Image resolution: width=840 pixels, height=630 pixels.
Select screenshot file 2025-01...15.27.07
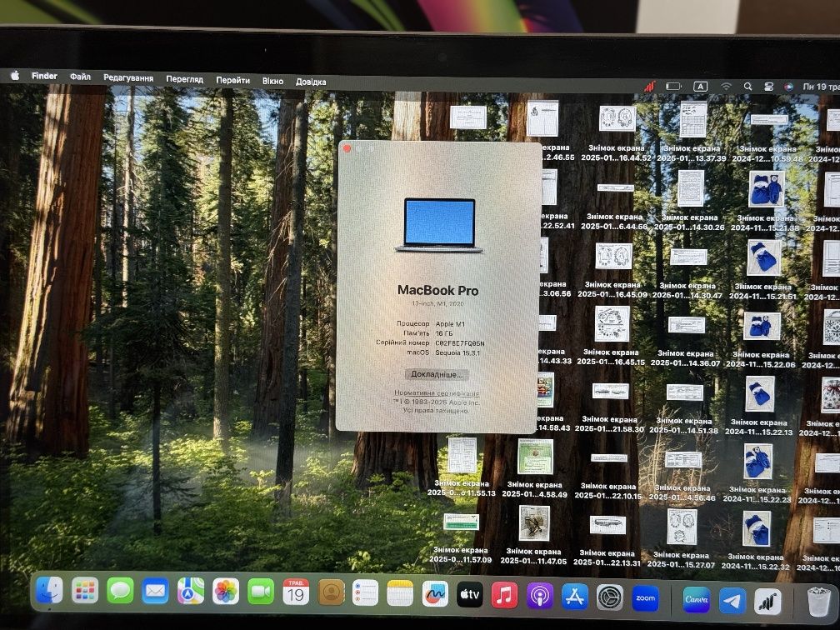point(682,537)
